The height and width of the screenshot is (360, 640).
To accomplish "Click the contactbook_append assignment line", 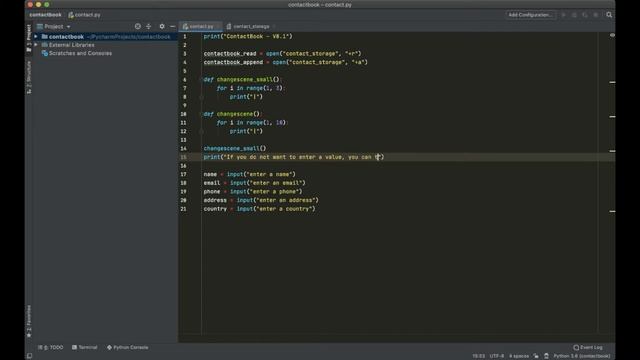I will (286, 62).
